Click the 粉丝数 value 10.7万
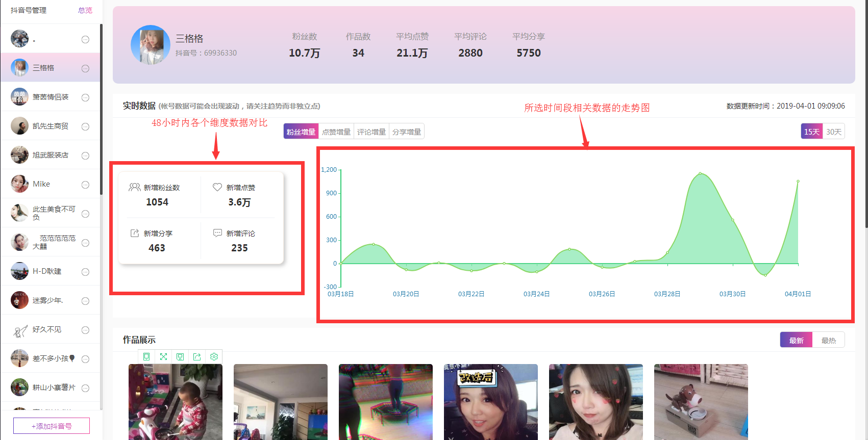The image size is (868, 440). tap(305, 53)
